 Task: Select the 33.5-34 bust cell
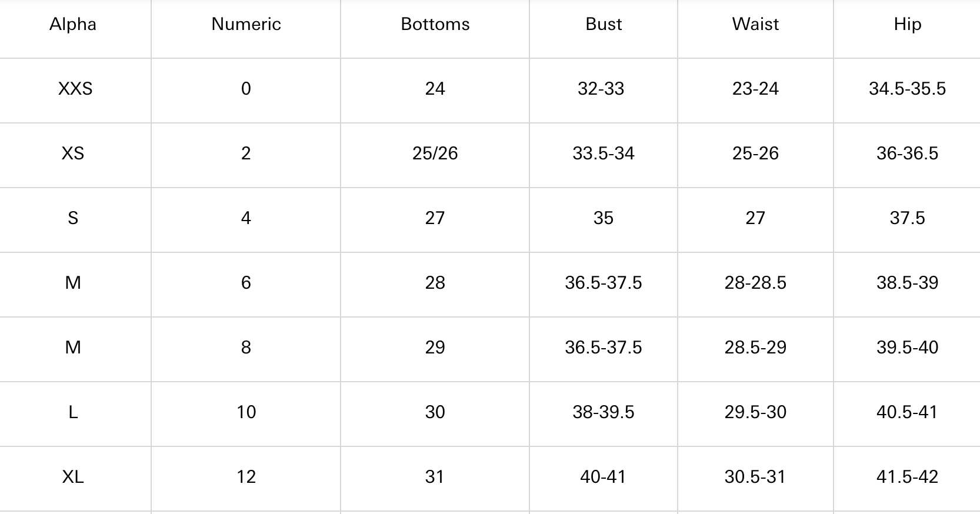pos(604,153)
